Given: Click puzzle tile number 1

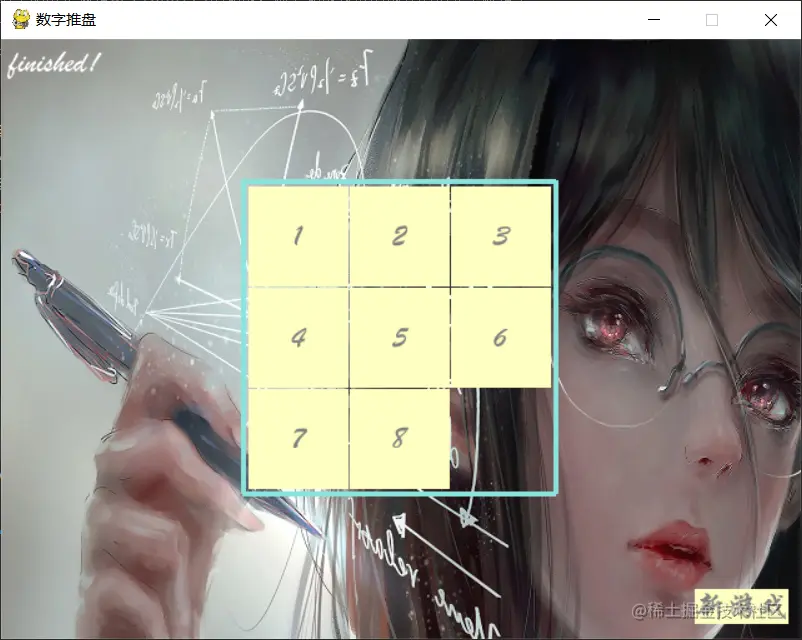Looking at the screenshot, I should 298,236.
